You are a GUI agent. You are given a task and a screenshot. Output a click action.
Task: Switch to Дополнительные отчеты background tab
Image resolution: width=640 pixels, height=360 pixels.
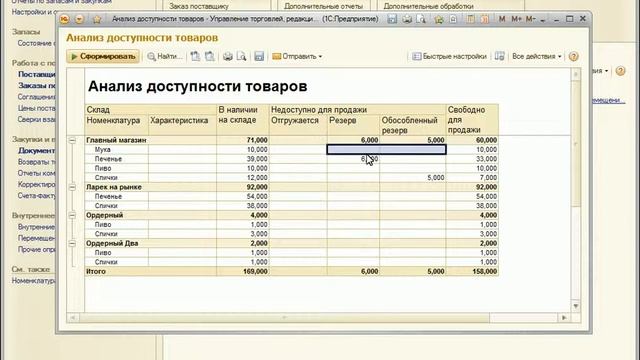(323, 6)
